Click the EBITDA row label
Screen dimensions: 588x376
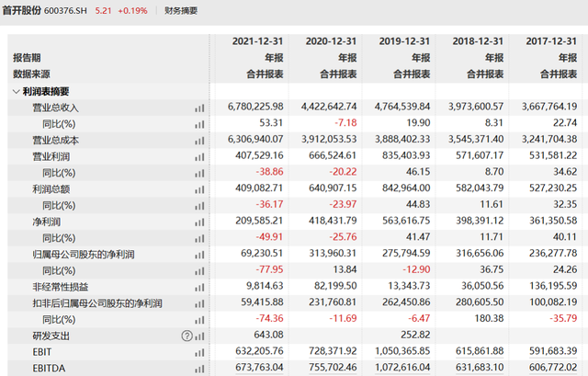click(49, 369)
